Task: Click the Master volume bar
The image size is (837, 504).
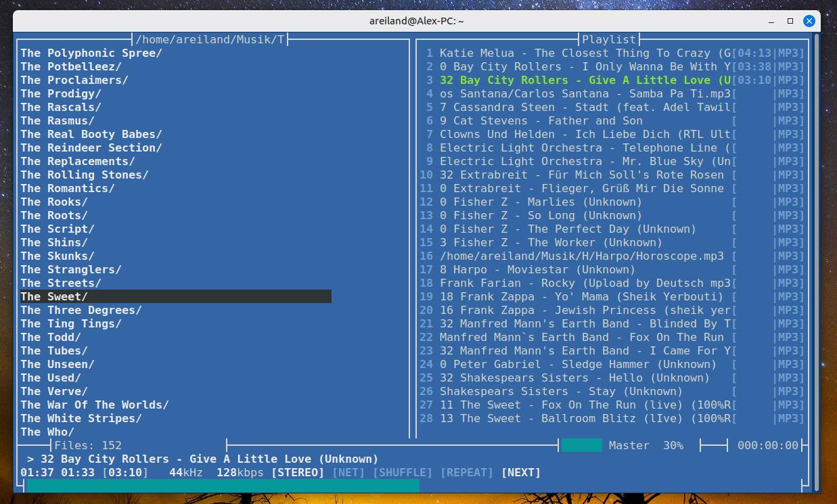Action: click(x=581, y=445)
